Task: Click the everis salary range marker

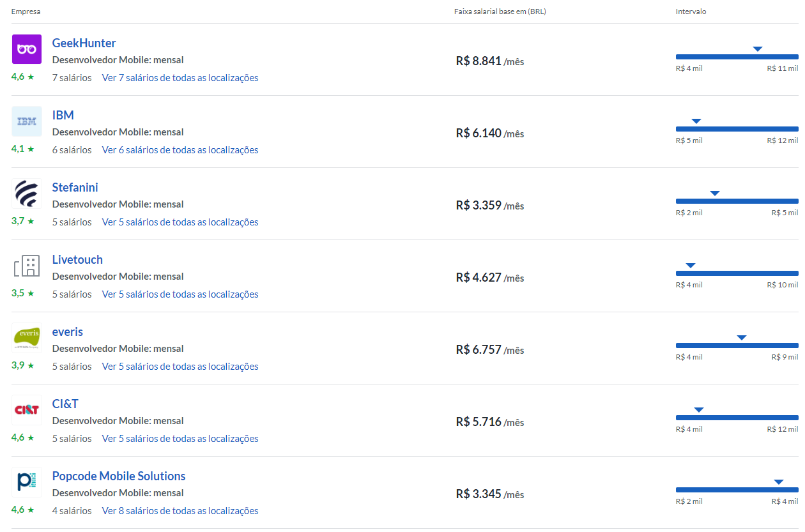Action: pyautogui.click(x=742, y=338)
